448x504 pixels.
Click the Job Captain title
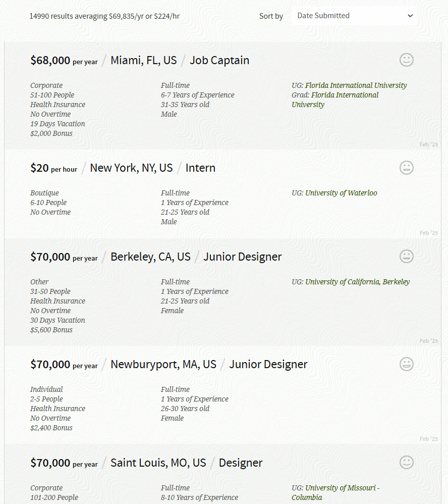(x=219, y=61)
